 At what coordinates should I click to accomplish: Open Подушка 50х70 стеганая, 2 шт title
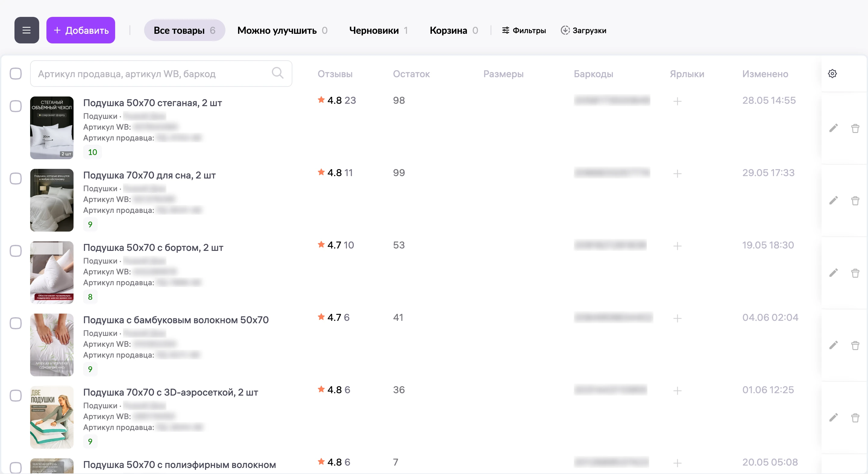[152, 103]
